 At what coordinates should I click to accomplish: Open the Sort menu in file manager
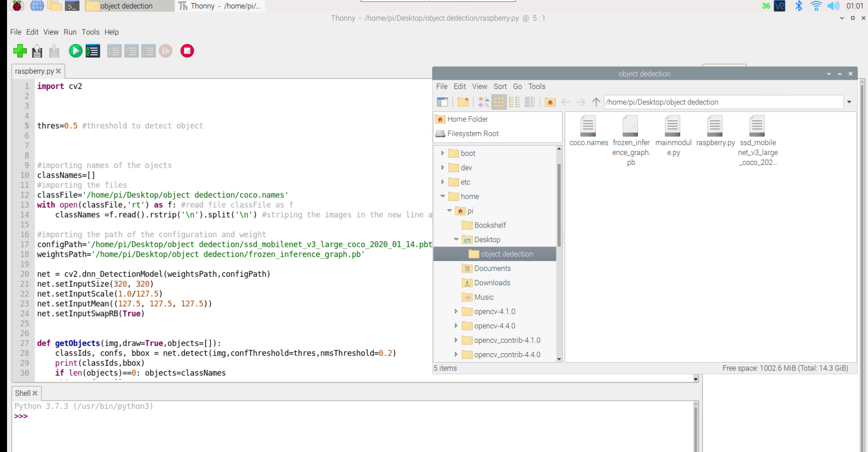(500, 86)
